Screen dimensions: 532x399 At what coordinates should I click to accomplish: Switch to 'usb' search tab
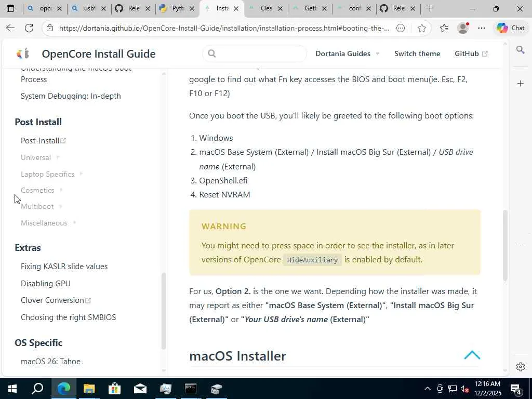tap(89, 8)
